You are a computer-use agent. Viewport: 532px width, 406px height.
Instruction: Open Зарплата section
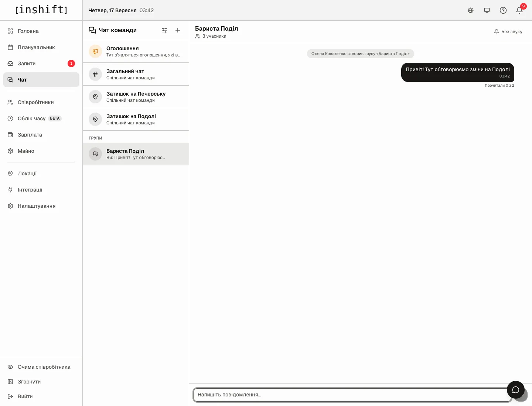point(41,135)
